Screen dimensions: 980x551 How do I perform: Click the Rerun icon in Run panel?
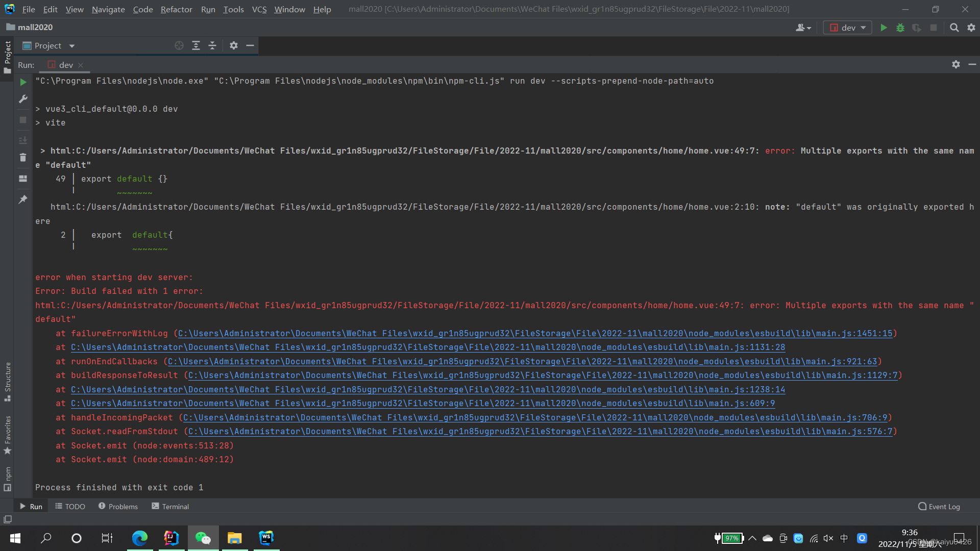[23, 82]
